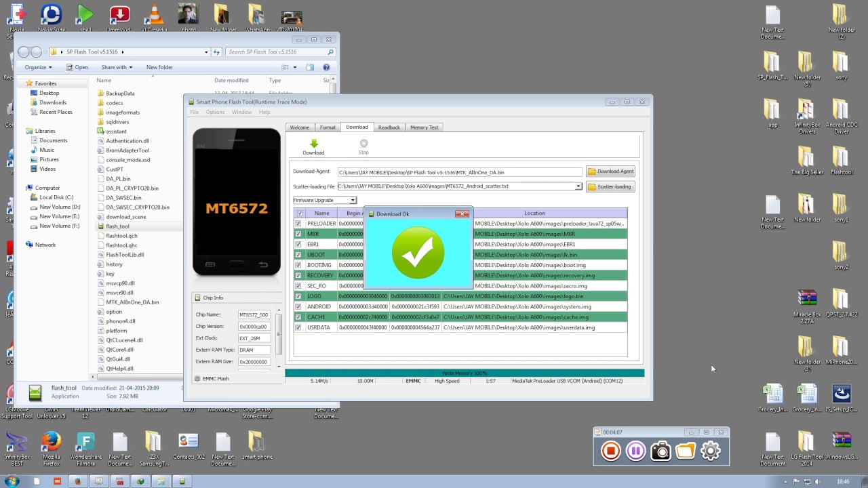Screen dimensions: 868x488
Task: Pause the screen recording
Action: pos(636,451)
